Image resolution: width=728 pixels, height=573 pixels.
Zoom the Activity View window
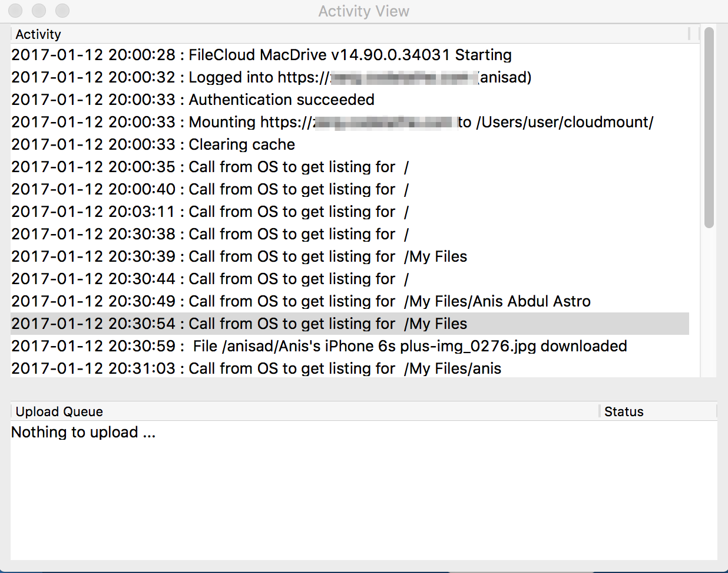click(62, 11)
